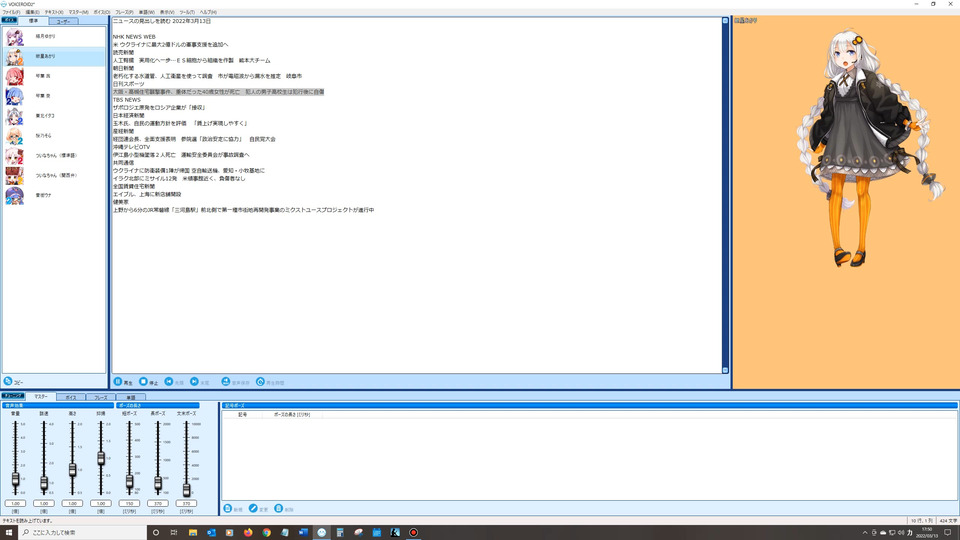Viewport: 960px width, 540px height.
Task: Select the ついなちゃん（関西弁）voice preset avatar
Action: (15, 176)
